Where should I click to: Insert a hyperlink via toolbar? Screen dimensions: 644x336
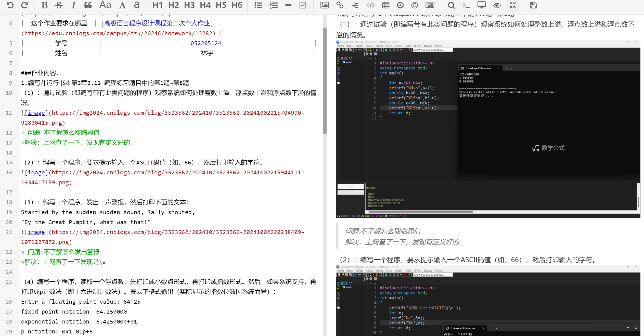[x=340, y=5]
